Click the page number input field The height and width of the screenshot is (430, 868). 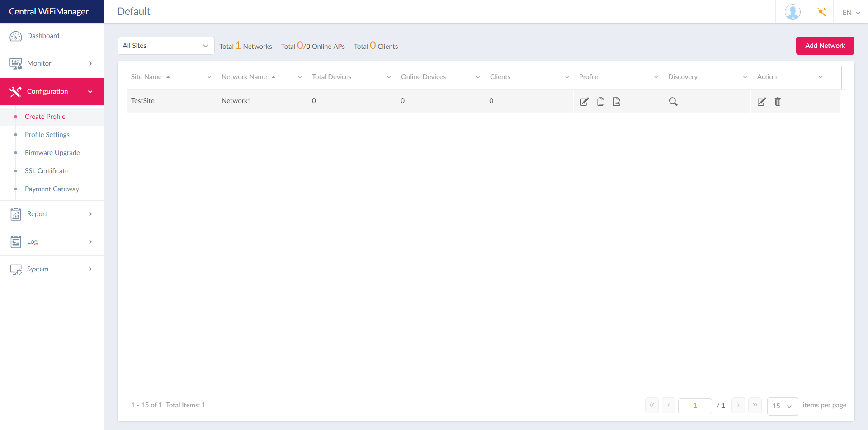coord(694,406)
